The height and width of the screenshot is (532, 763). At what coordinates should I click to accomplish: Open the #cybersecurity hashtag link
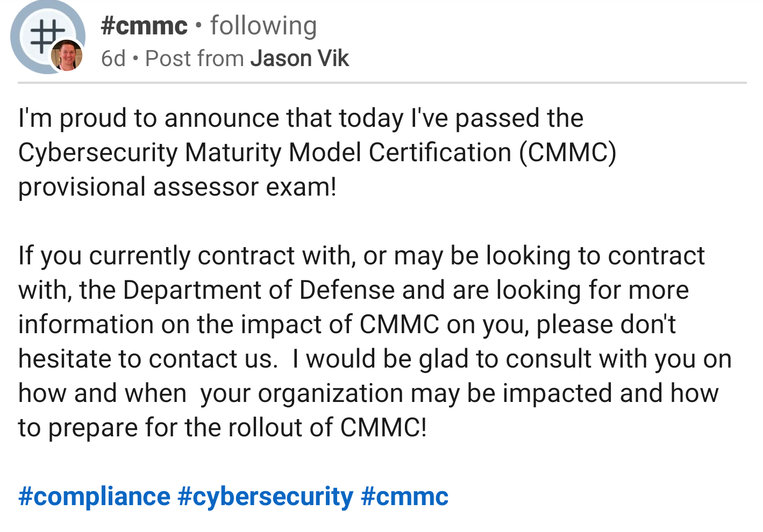coord(265,496)
